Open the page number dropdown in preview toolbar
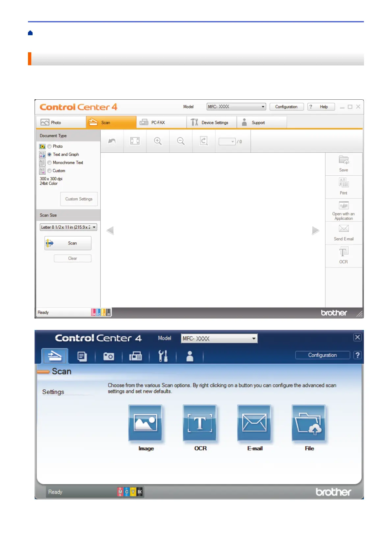This screenshot has width=392, height=554. tap(227, 141)
